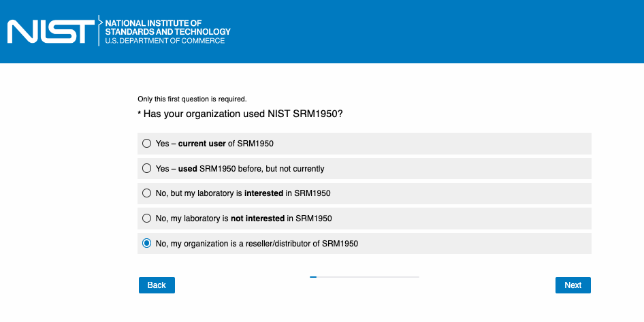Select reseller/distributor of SRM1950 radio button
This screenshot has width=644, height=322.
click(146, 244)
